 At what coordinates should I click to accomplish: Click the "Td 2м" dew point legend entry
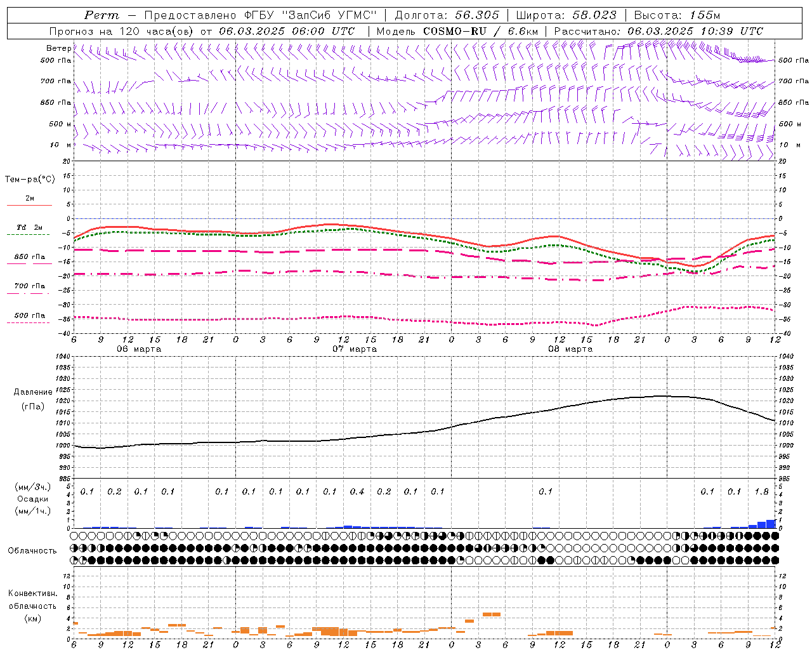coord(29,227)
